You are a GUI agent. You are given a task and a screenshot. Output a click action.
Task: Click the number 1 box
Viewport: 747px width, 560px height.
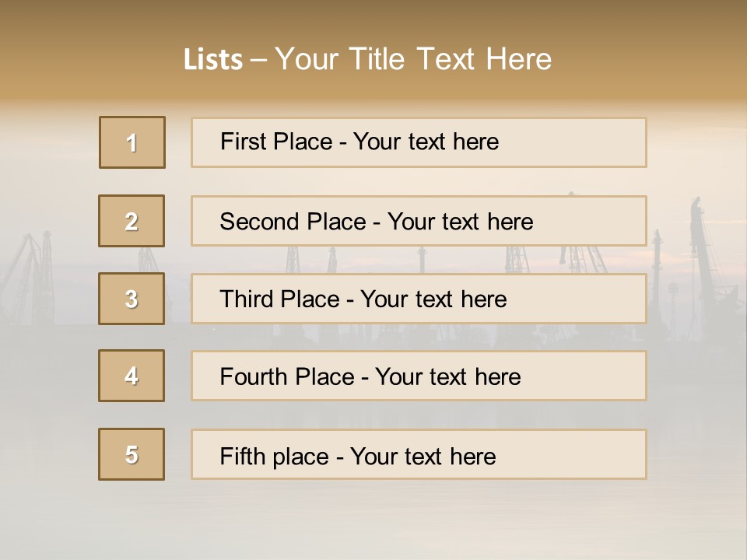pyautogui.click(x=132, y=142)
